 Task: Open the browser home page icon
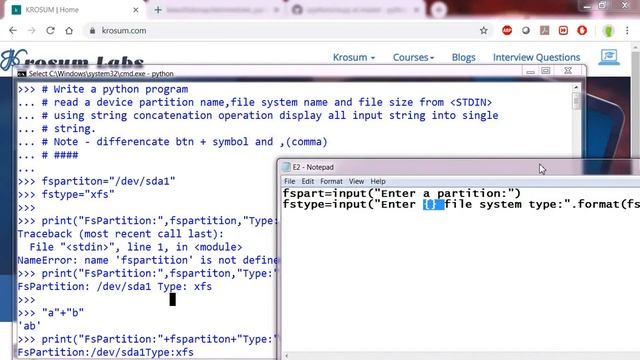(x=69, y=31)
